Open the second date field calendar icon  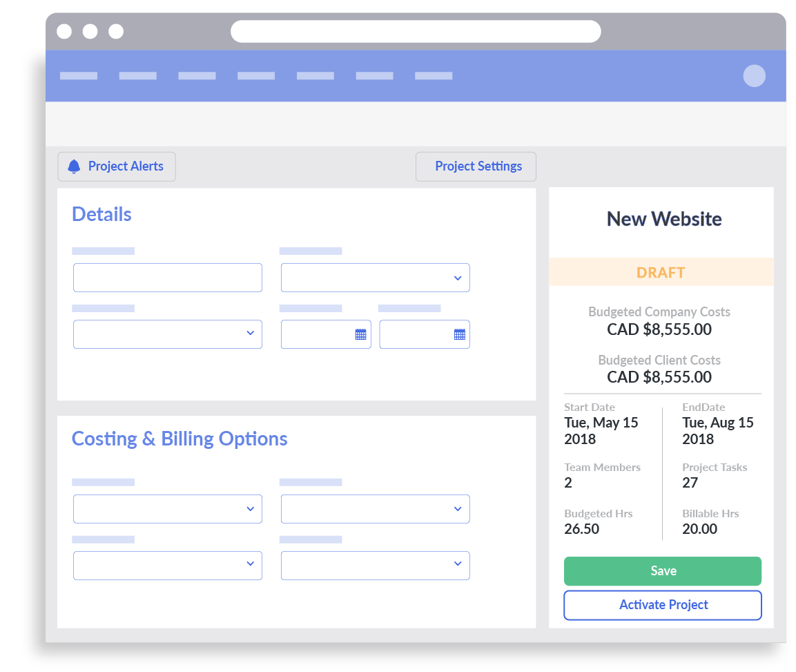pos(459,334)
